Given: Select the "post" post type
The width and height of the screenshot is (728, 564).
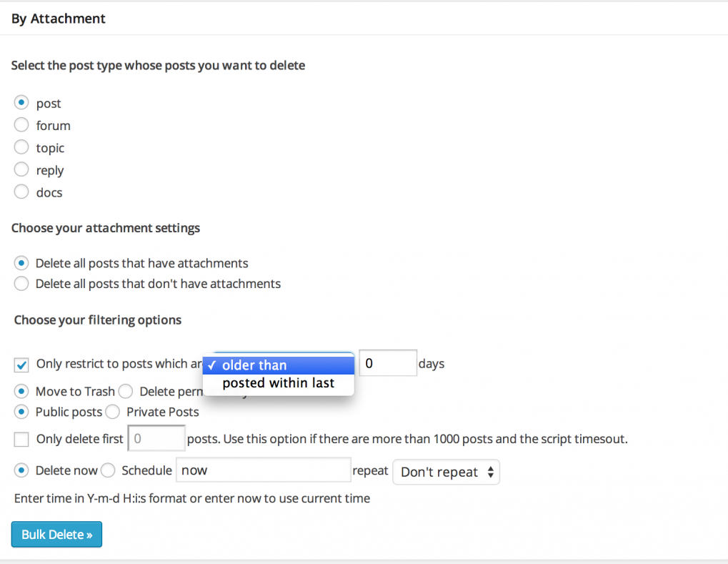Looking at the screenshot, I should tap(21, 102).
